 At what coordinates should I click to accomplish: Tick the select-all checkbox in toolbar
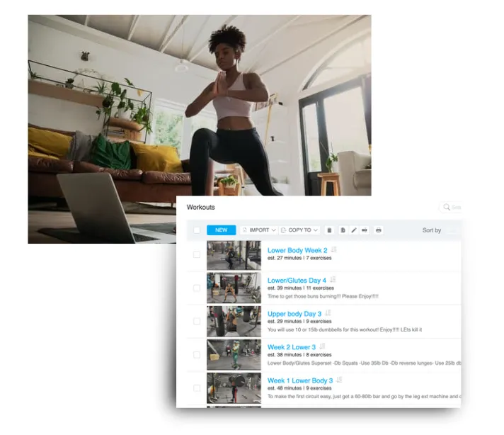[197, 230]
